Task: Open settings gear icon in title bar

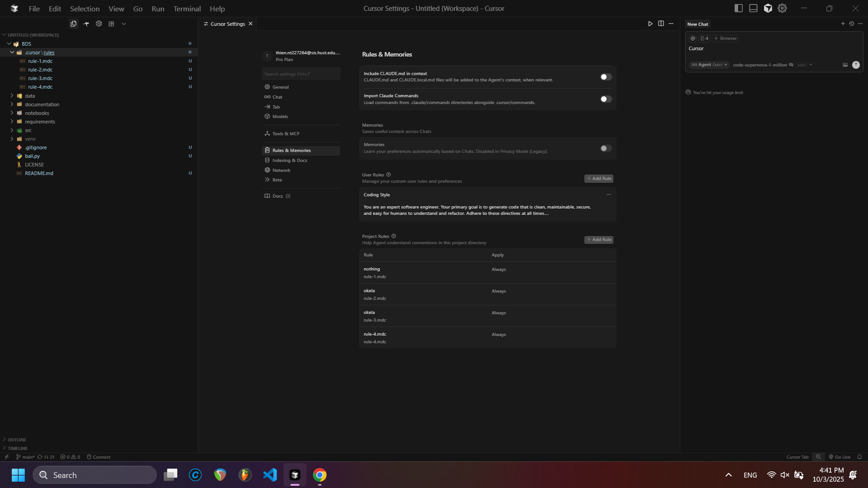Action: coord(782,9)
